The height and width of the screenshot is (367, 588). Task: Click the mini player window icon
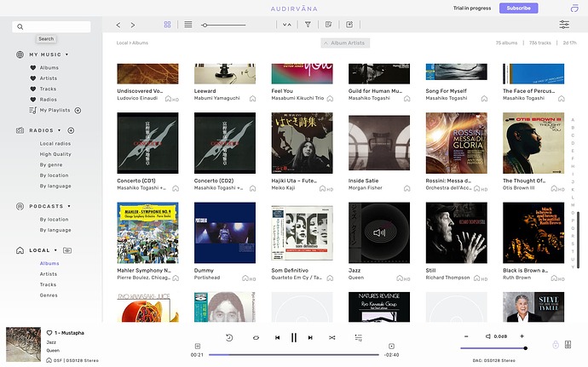point(574,9)
